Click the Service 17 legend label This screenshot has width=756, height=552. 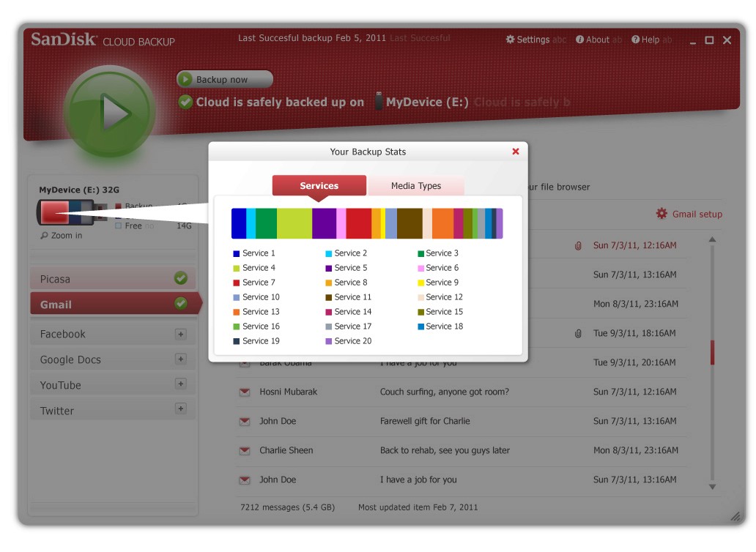pyautogui.click(x=353, y=326)
